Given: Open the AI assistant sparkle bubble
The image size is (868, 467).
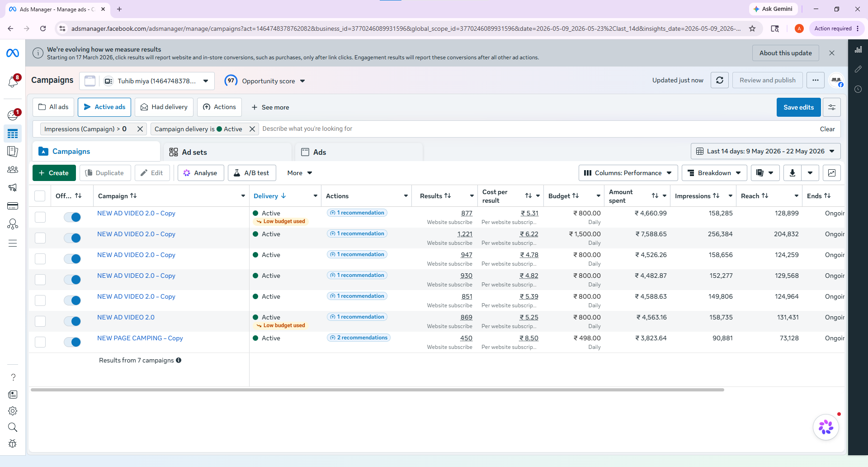Looking at the screenshot, I should (826, 427).
